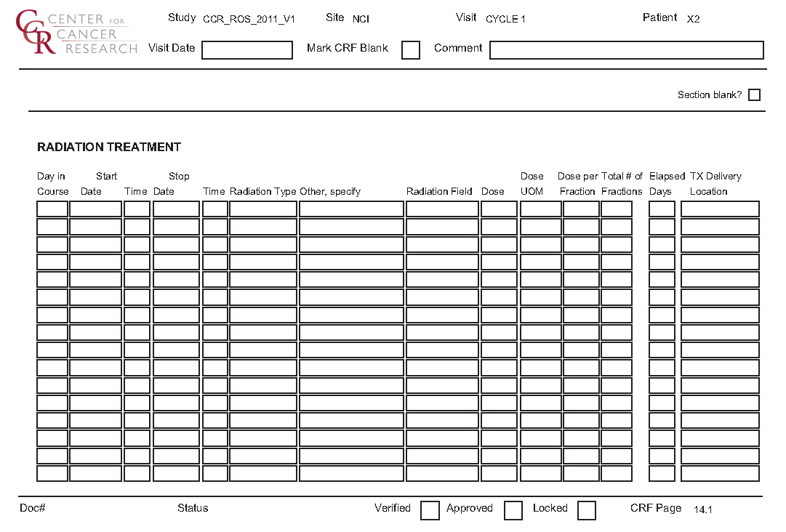Check the Mark CRF Blank checkbox

tap(411, 50)
